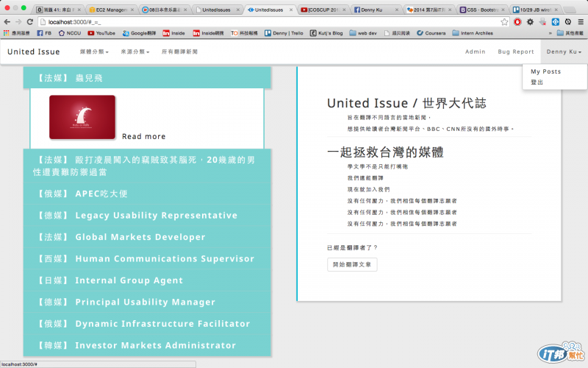Screen dimensions: 588x368
Task: Expand the Internal Group Agent item
Action: pos(147,280)
